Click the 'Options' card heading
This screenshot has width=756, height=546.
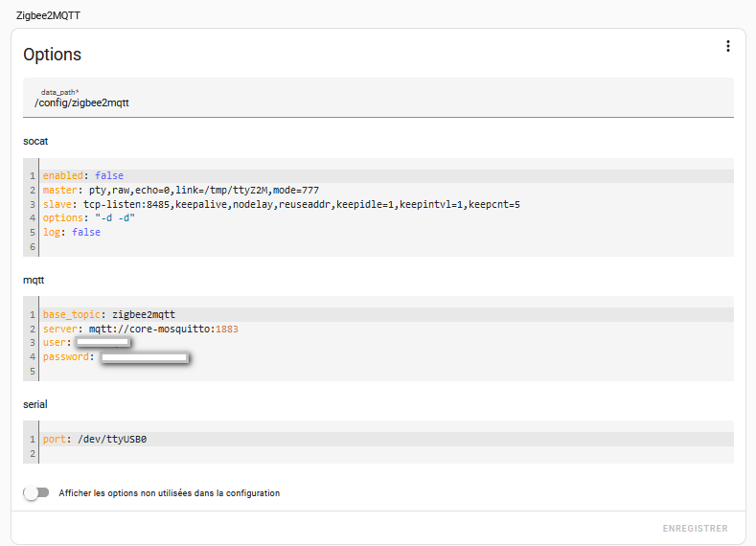[x=52, y=55]
